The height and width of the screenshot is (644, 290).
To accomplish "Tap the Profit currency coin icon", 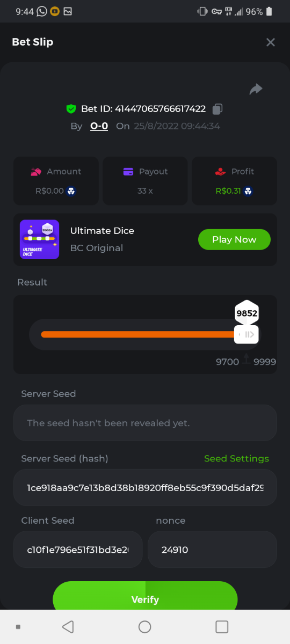I will click(248, 191).
